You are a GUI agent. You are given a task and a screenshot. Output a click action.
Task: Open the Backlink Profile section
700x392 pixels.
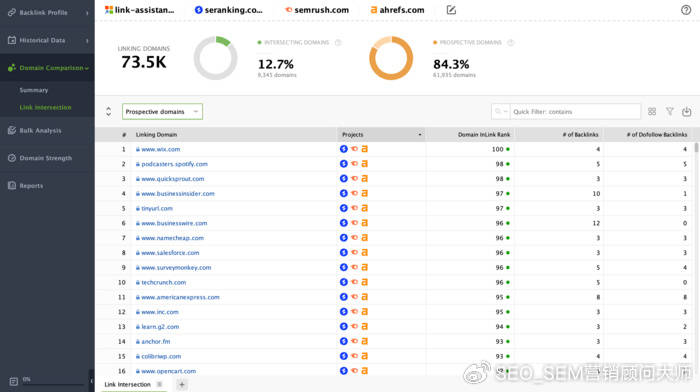tap(47, 13)
